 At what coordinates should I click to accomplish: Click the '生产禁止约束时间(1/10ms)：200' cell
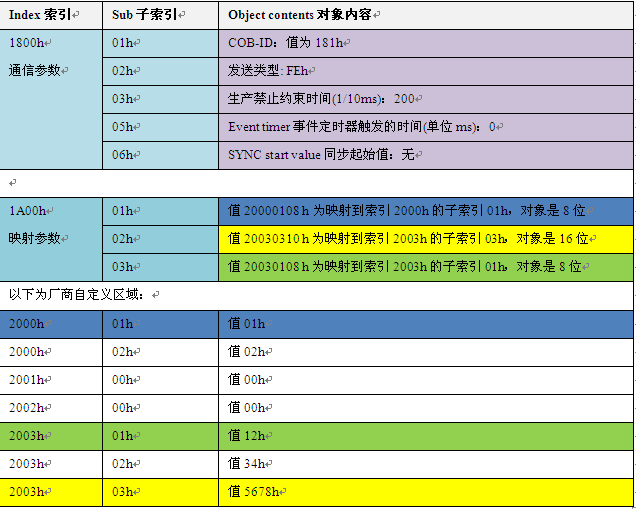pyautogui.click(x=426, y=99)
